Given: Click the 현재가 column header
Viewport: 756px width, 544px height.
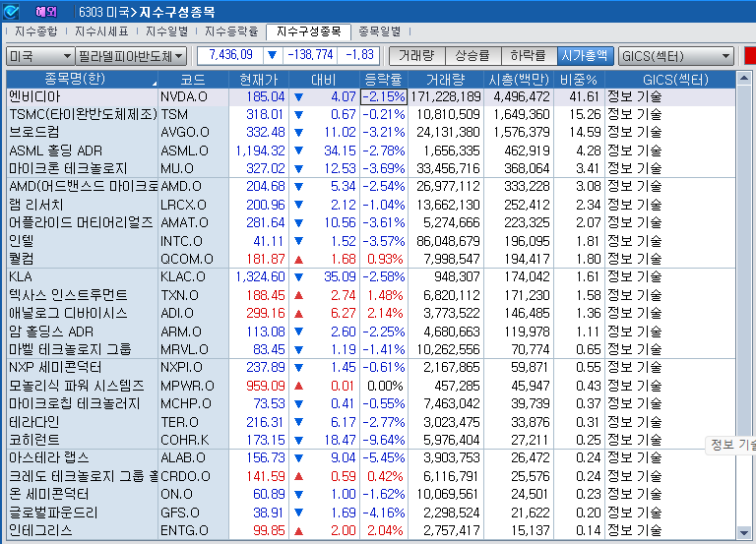Looking at the screenshot, I should (259, 80).
